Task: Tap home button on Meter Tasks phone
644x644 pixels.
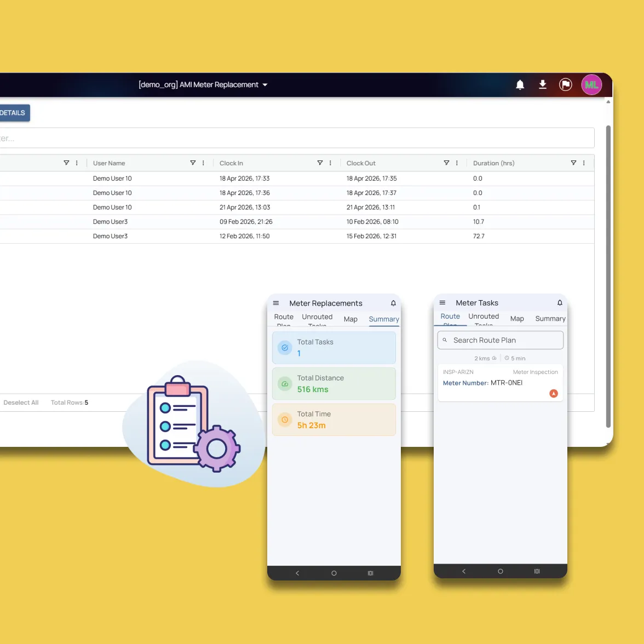Action: click(501, 571)
